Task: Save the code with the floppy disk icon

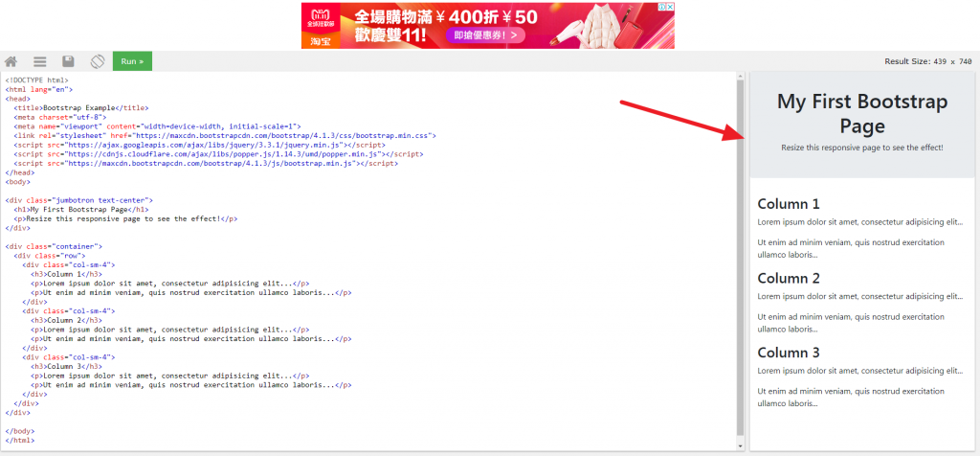Action: coord(68,61)
